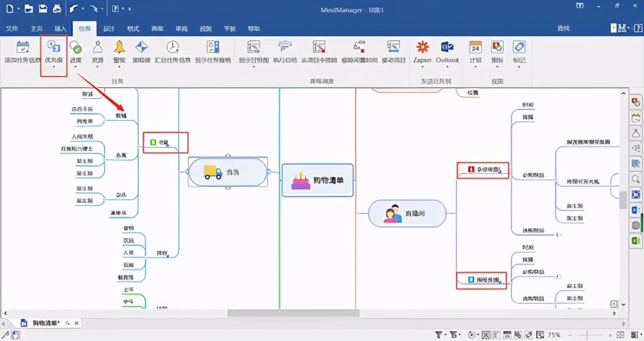
Task: Click the yellow reminder bell icon
Action: pos(119,47)
